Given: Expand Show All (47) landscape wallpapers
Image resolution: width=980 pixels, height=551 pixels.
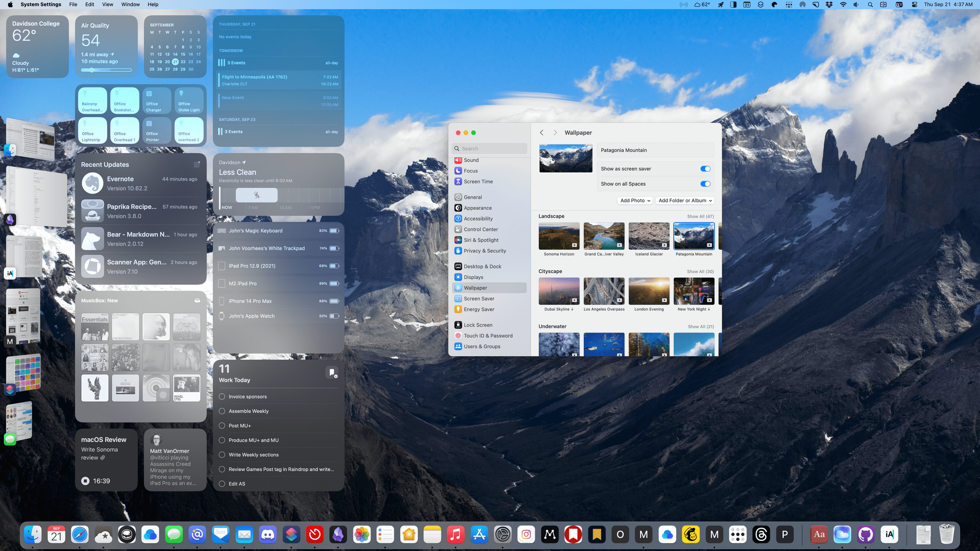Looking at the screenshot, I should (700, 216).
